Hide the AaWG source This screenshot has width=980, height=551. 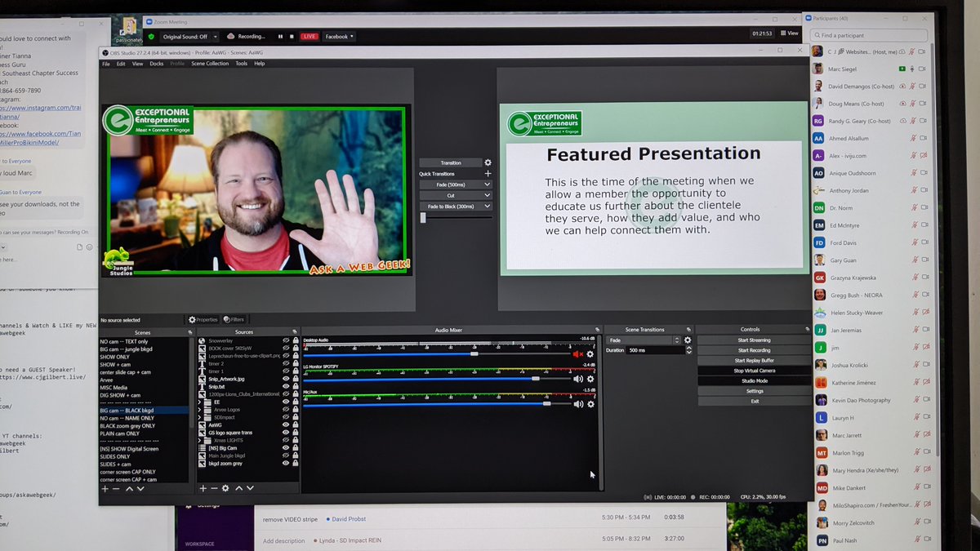(286, 424)
